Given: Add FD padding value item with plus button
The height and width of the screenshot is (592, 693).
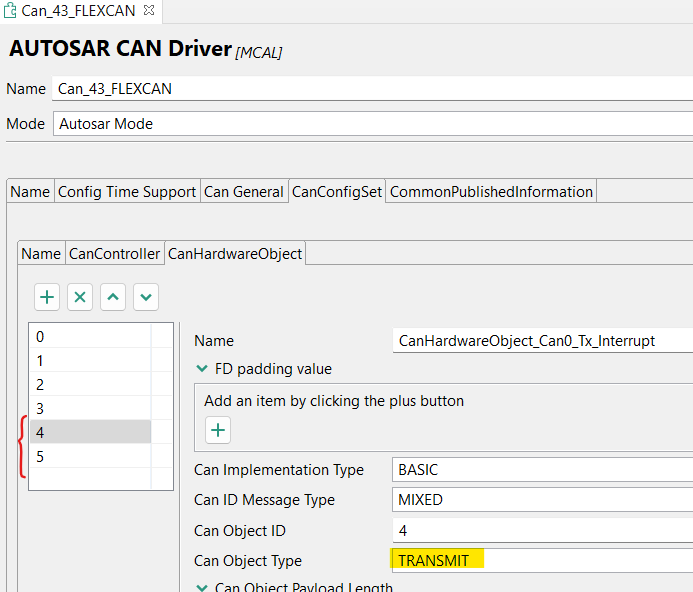Looking at the screenshot, I should pos(218,430).
